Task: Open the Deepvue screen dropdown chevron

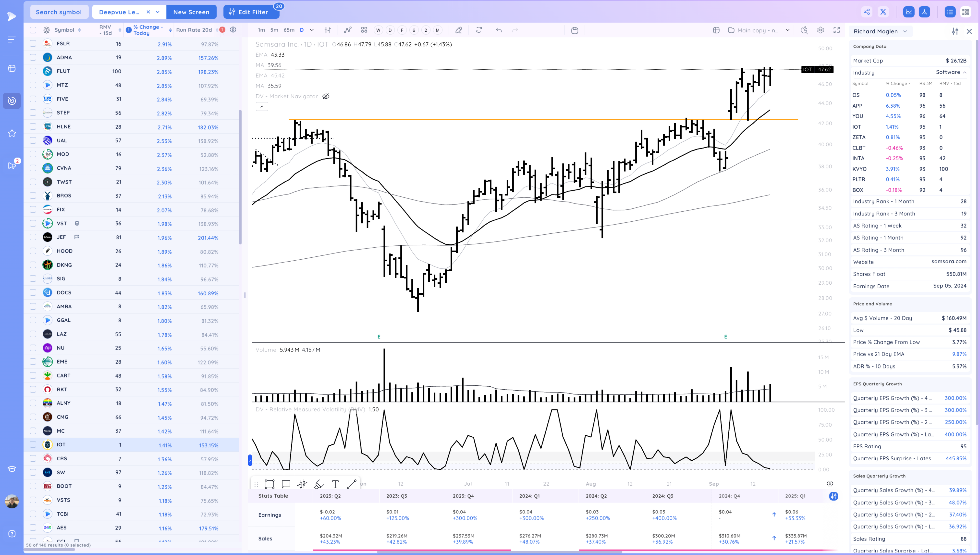Action: point(158,12)
